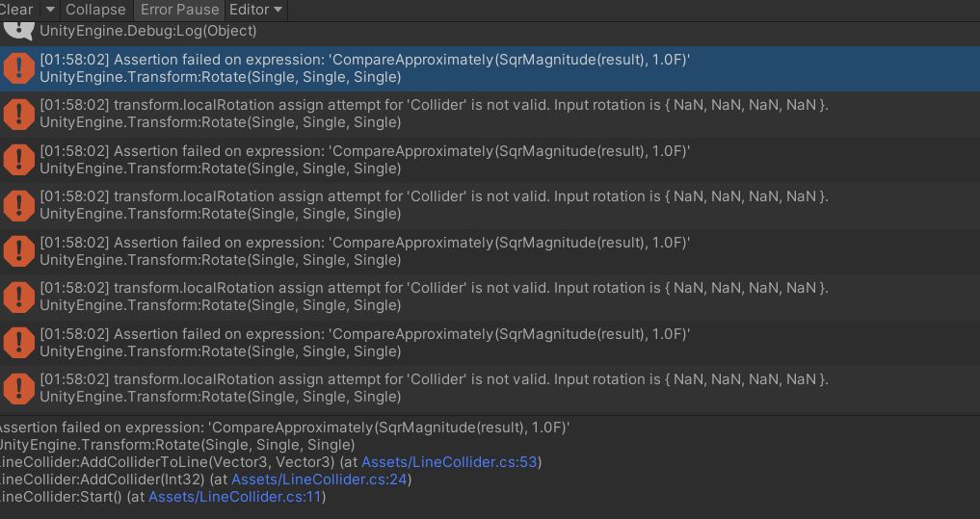Click the Clear console button

[x=14, y=10]
